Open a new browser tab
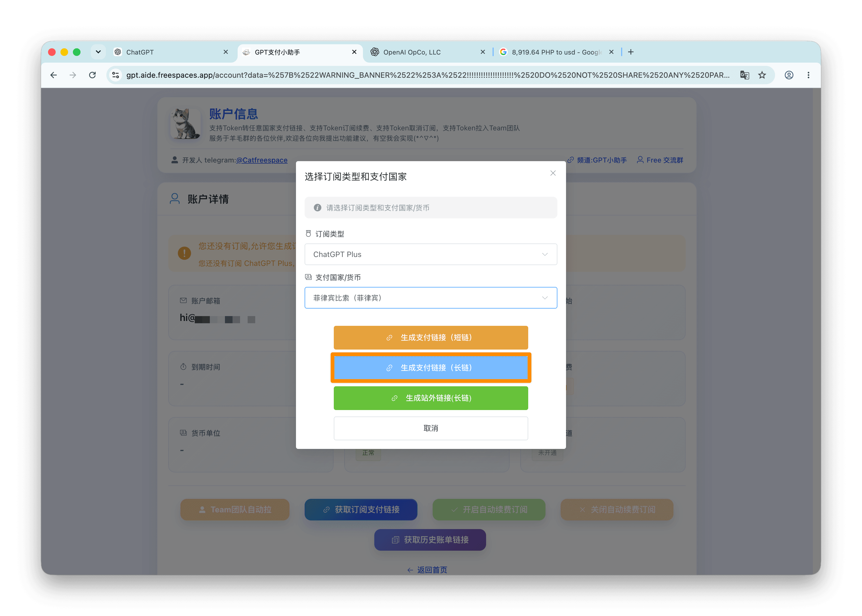This screenshot has height=616, width=862. coord(631,52)
